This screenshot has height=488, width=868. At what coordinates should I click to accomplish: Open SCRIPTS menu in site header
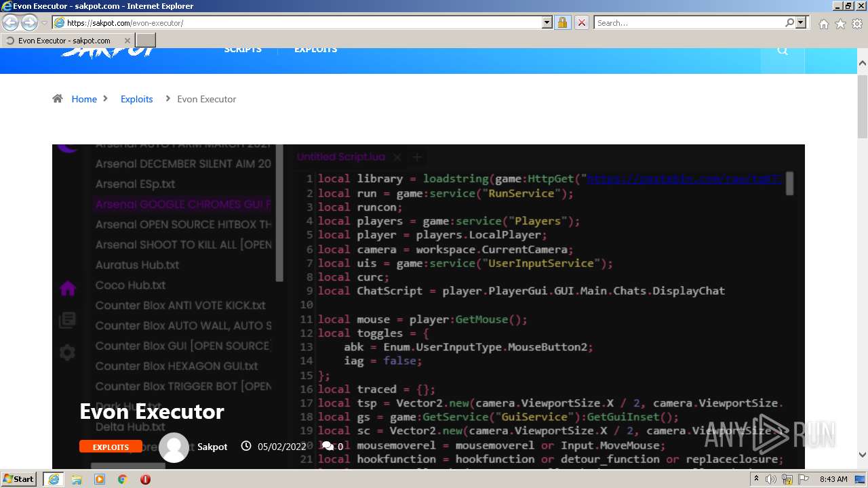pos(243,50)
